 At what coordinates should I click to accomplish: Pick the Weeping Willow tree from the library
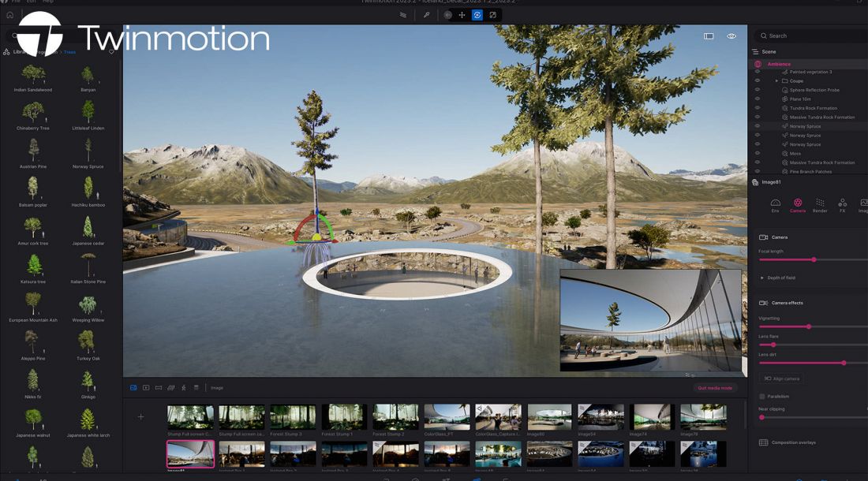[x=88, y=308]
